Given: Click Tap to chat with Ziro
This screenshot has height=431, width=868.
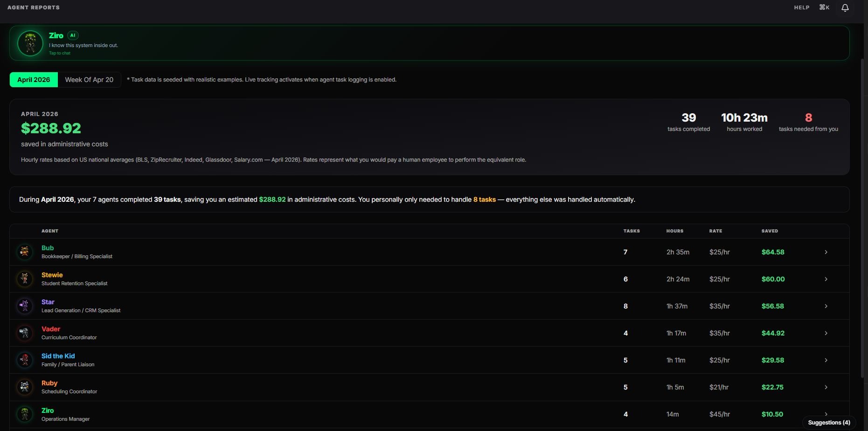Looking at the screenshot, I should (x=59, y=53).
